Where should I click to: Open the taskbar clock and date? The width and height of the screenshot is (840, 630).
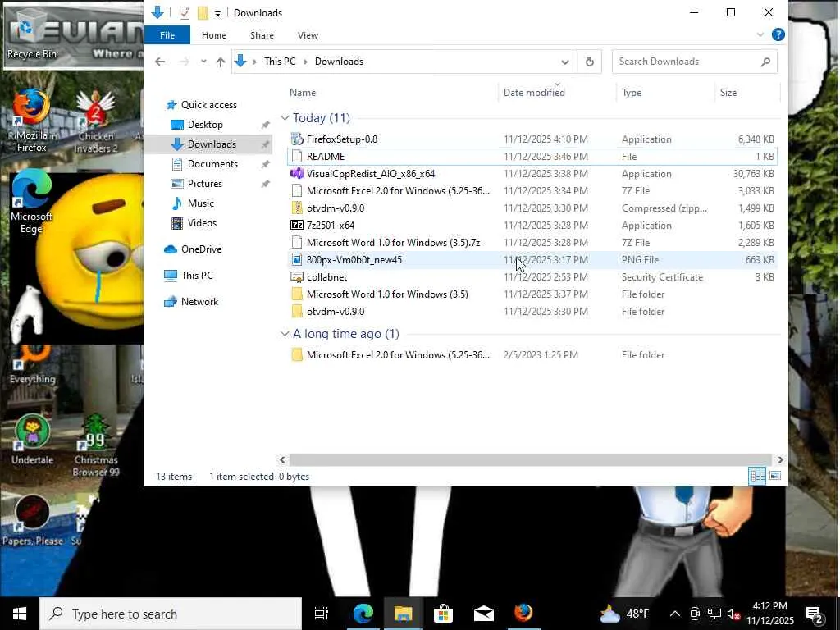point(769,614)
